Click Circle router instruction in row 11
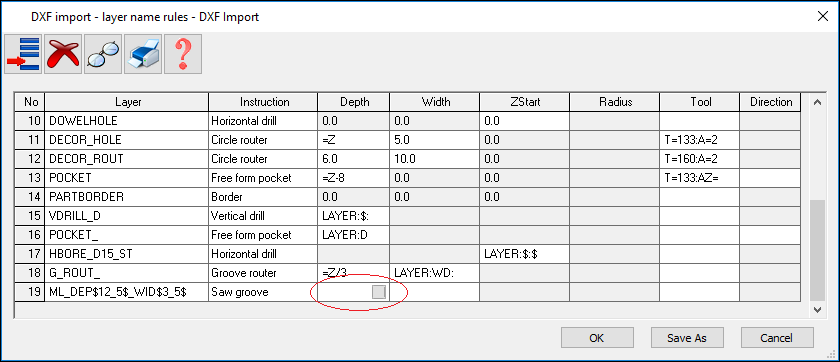Screen dimensions: 840x362 (264, 140)
